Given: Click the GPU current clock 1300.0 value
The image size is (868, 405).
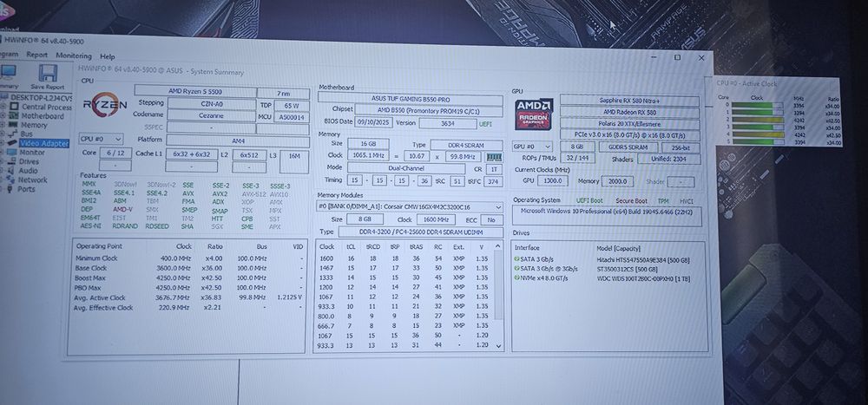Looking at the screenshot, I should (x=552, y=181).
